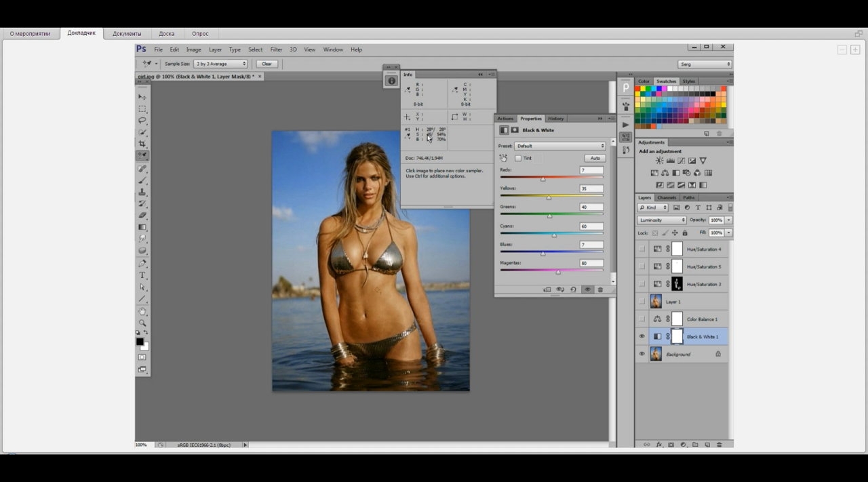Click the on-image adjustment hand tool
The image size is (868, 482).
(x=504, y=158)
